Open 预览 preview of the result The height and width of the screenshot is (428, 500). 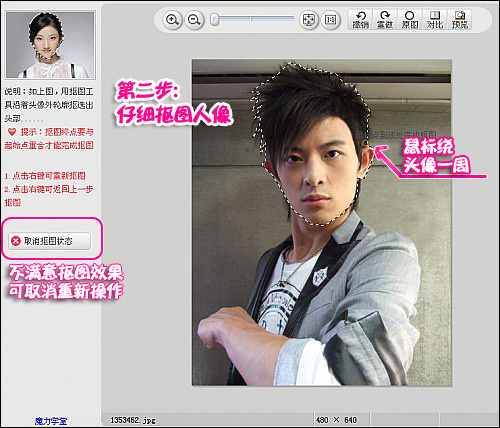tap(460, 20)
